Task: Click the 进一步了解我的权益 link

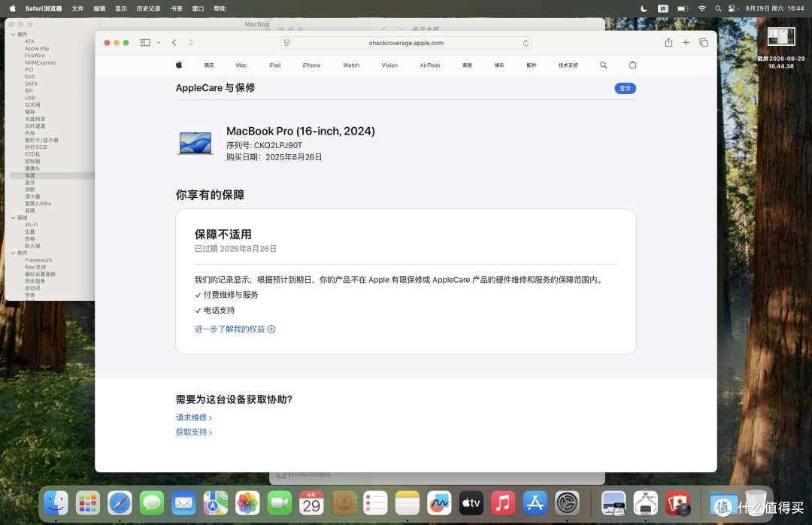Action: (235, 329)
